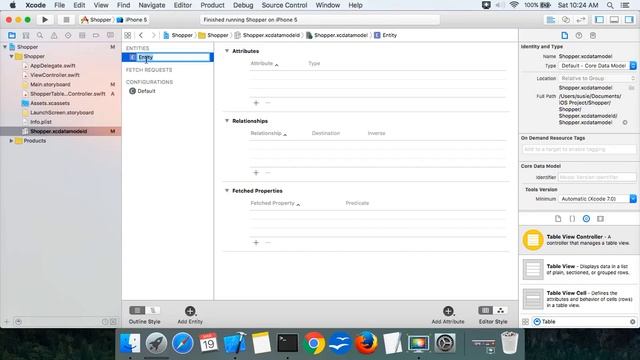Image resolution: width=640 pixels, height=360 pixels.
Task: Toggle the Debug area visibility
Action: click(614, 20)
